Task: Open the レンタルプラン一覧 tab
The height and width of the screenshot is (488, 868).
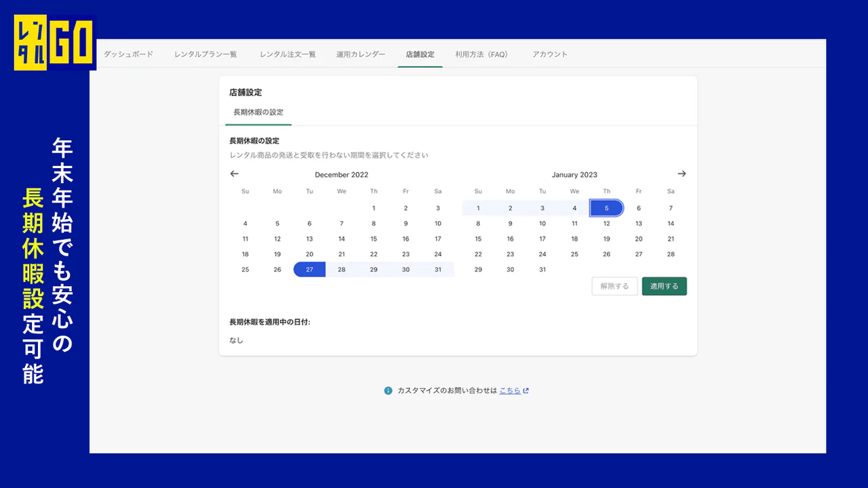Action: coord(205,54)
